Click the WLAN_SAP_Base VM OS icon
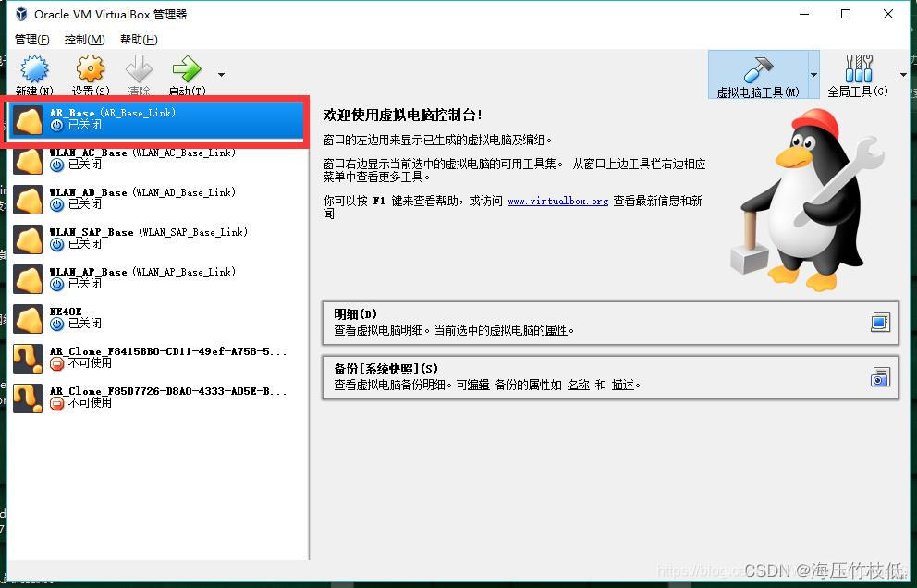This screenshot has width=917, height=588. pyautogui.click(x=28, y=239)
